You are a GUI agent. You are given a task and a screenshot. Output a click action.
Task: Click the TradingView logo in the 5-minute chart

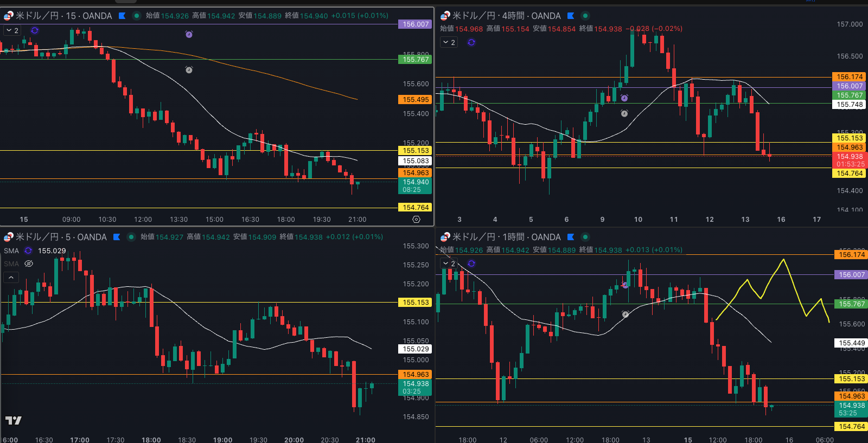point(14,420)
